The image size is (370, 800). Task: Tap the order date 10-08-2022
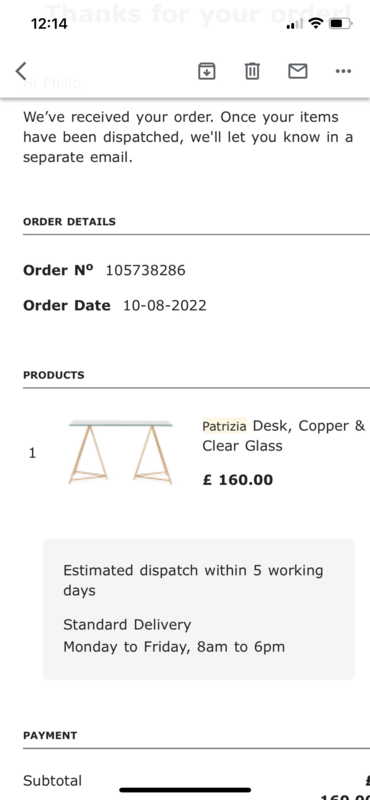(x=165, y=306)
